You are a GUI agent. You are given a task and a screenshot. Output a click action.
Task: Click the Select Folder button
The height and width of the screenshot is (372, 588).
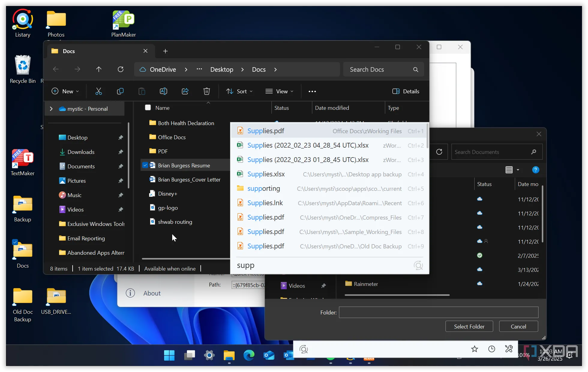click(x=469, y=326)
